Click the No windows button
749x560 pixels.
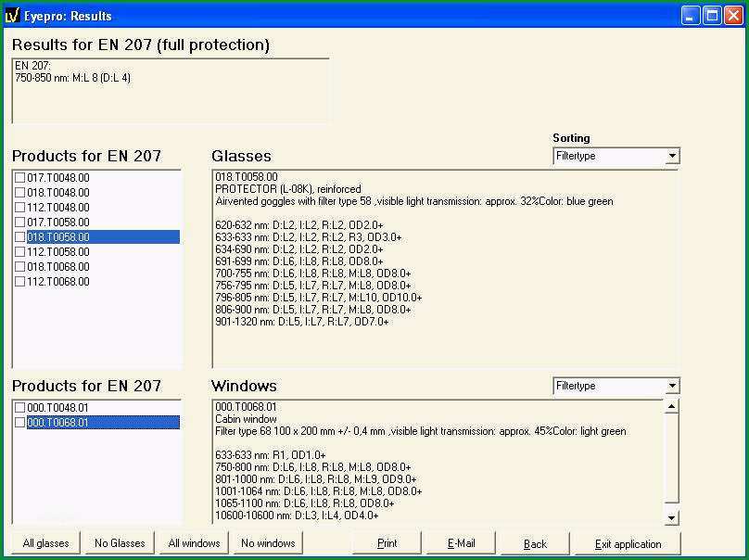tap(268, 543)
